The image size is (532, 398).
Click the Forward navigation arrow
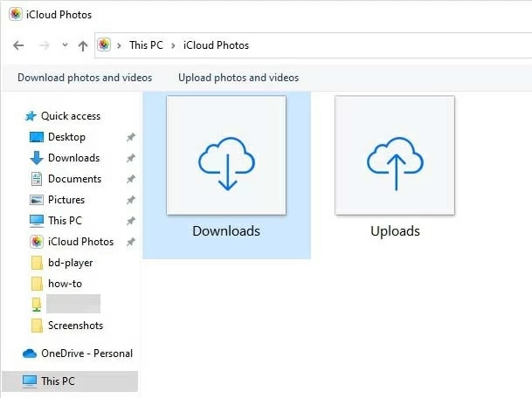pos(44,45)
